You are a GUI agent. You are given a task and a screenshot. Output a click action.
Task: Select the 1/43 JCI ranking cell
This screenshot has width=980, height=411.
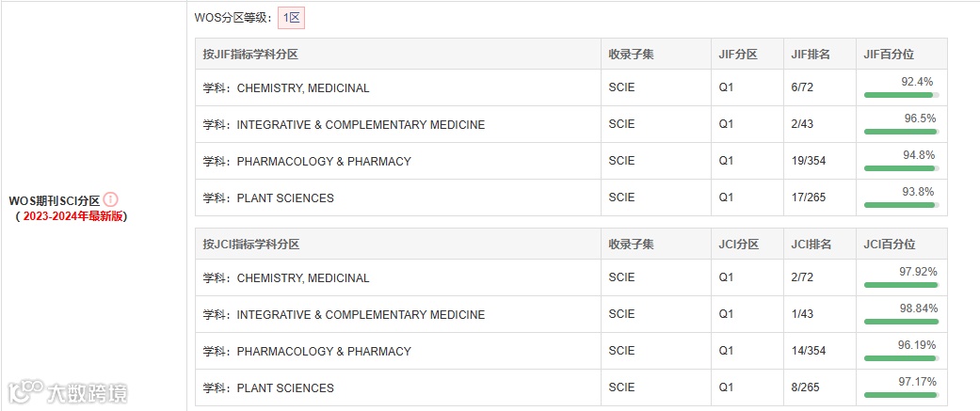[x=802, y=314]
